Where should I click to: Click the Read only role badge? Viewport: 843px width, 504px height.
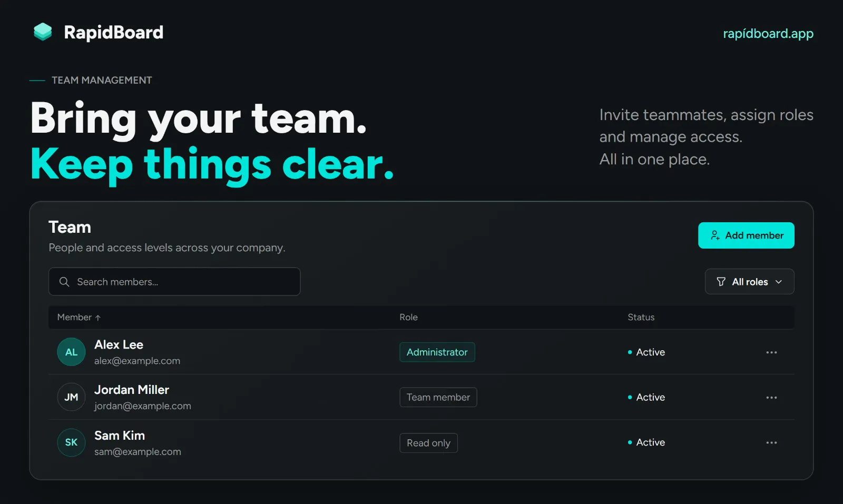click(x=428, y=443)
